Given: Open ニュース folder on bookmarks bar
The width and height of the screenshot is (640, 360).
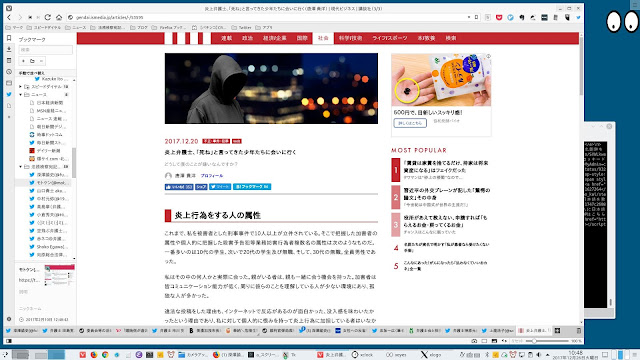Looking at the screenshot, I should [x=76, y=28].
